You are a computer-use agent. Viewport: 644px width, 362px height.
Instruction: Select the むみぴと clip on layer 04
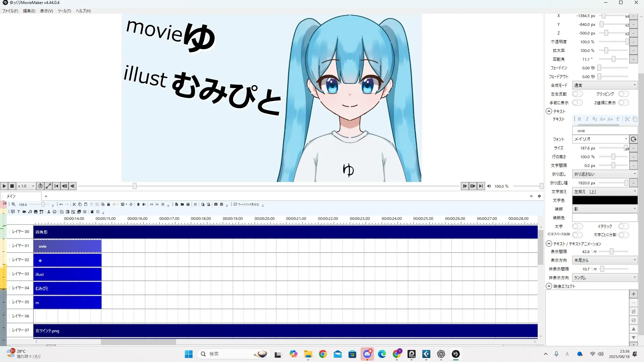click(67, 288)
